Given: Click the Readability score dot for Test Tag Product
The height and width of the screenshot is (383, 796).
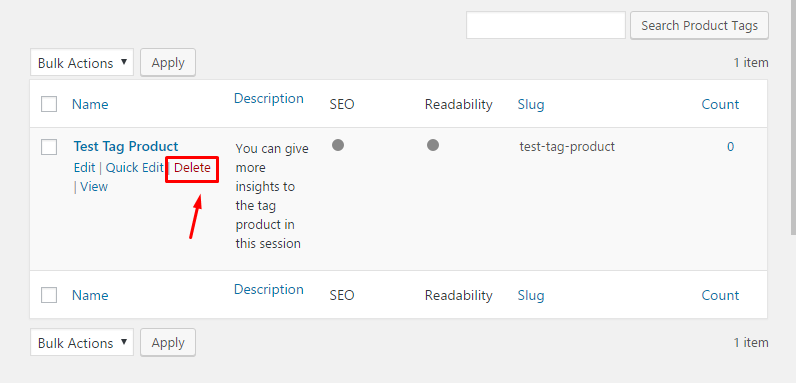Looking at the screenshot, I should coord(433,145).
